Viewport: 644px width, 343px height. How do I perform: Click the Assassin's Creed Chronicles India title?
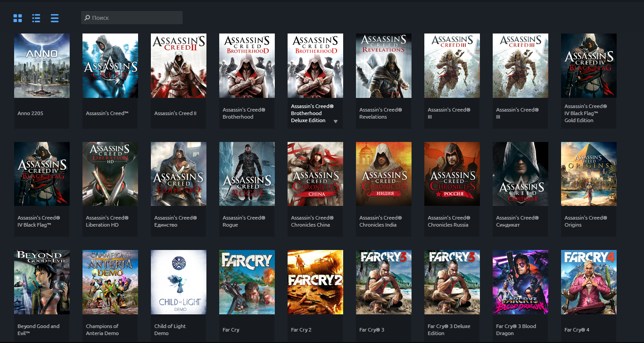pyautogui.click(x=381, y=221)
